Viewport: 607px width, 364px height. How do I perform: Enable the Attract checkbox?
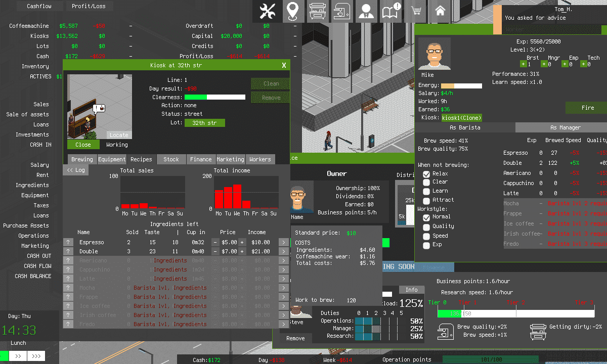426,200
